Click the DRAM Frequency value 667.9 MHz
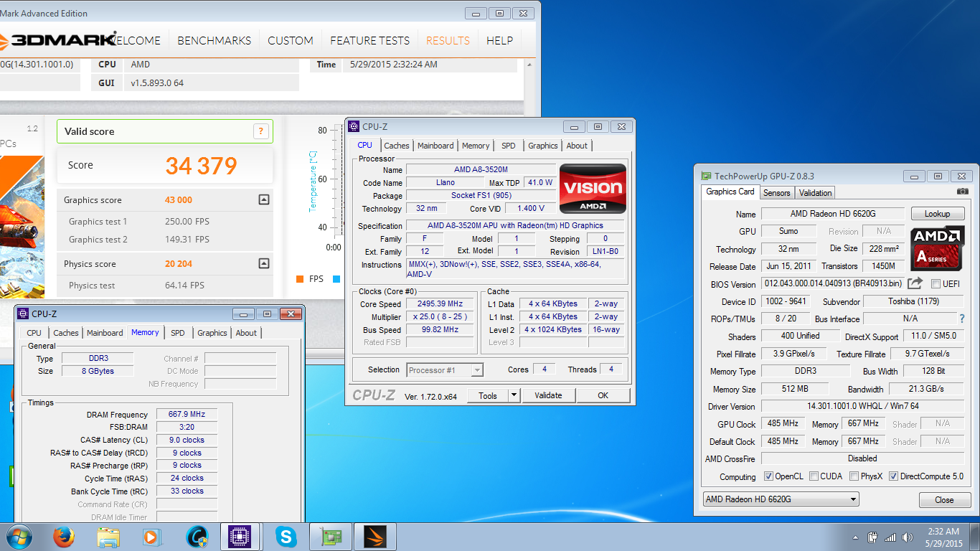Screen dimensions: 980x551 pos(187,415)
